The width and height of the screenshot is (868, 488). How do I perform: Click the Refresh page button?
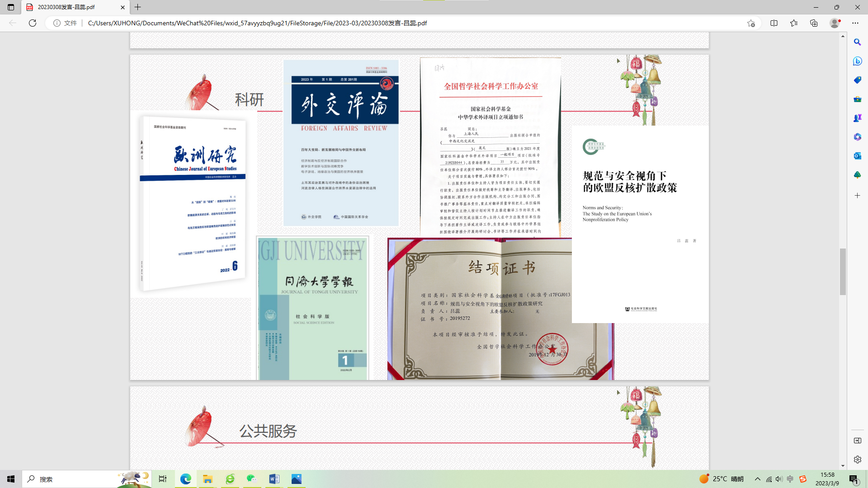(33, 23)
